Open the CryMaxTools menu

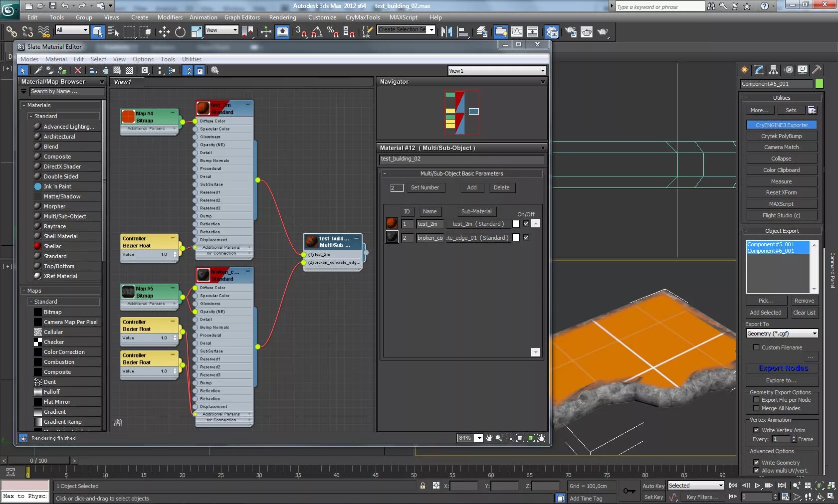[363, 17]
